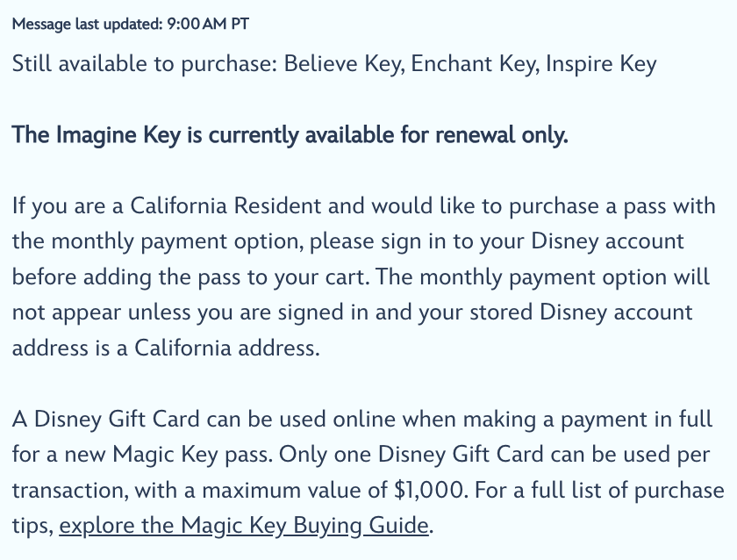This screenshot has width=737, height=560.
Task: Click the words 'Inspire Key'
Action: [x=601, y=64]
